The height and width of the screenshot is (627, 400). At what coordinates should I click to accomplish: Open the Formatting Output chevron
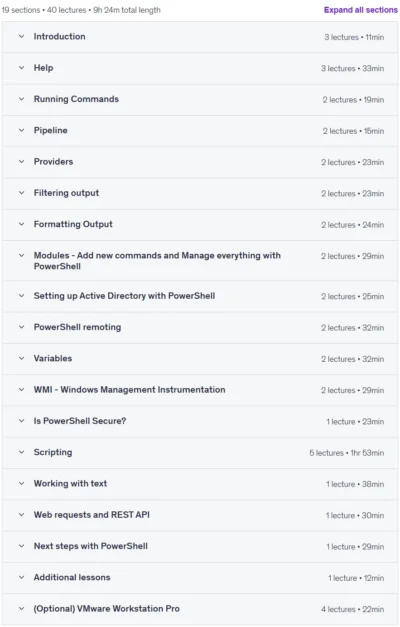(22, 224)
